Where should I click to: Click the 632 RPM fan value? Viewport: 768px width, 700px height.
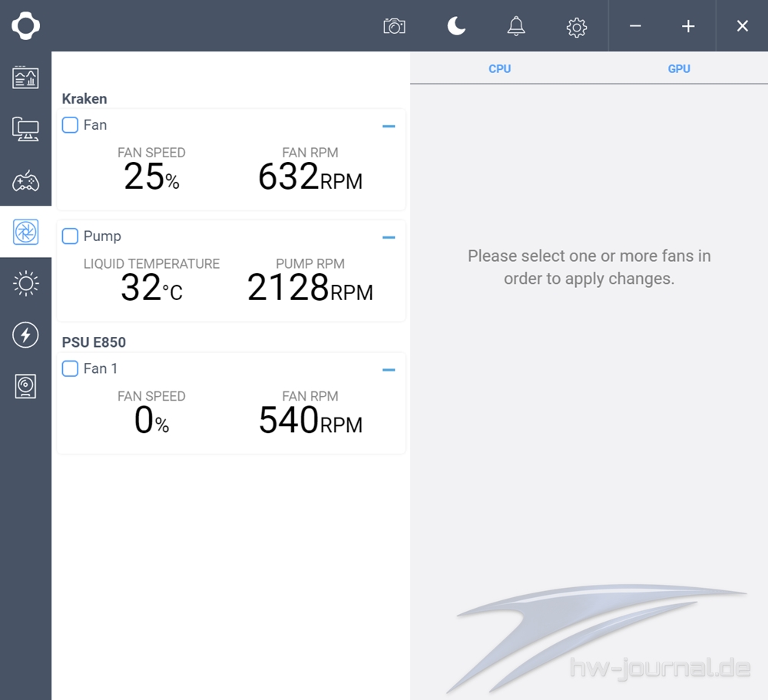coord(310,177)
